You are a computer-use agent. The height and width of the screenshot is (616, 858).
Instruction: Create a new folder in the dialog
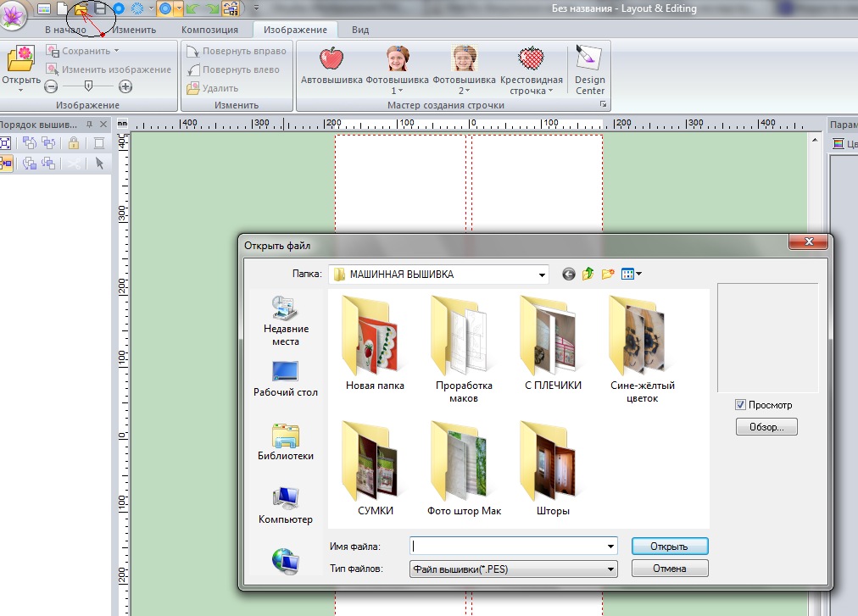pyautogui.click(x=608, y=274)
